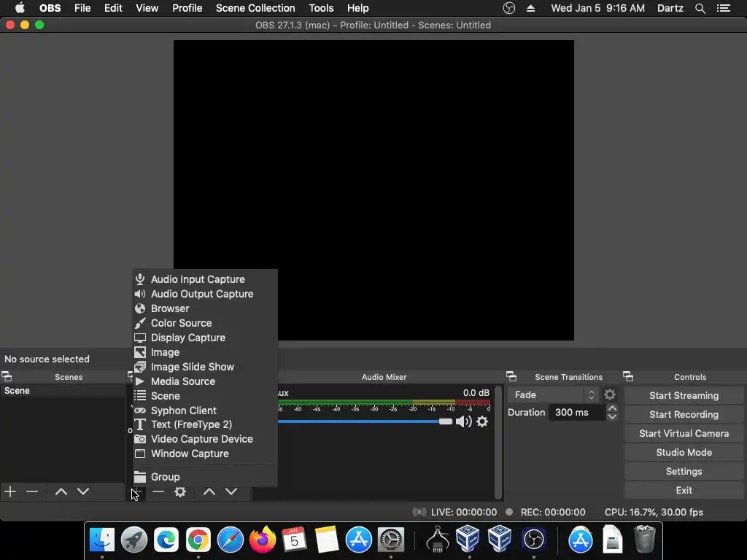The height and width of the screenshot is (560, 747).
Task: Open the Edit menu
Action: point(113,8)
